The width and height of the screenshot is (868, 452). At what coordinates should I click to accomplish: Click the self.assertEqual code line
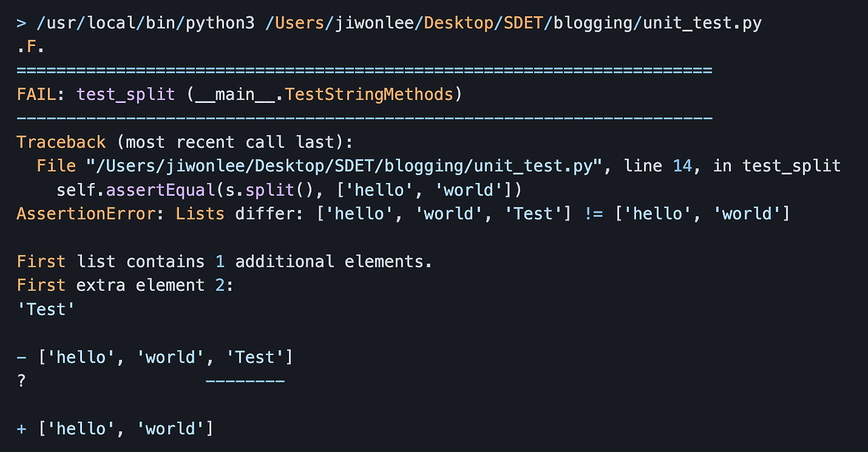coord(289,190)
